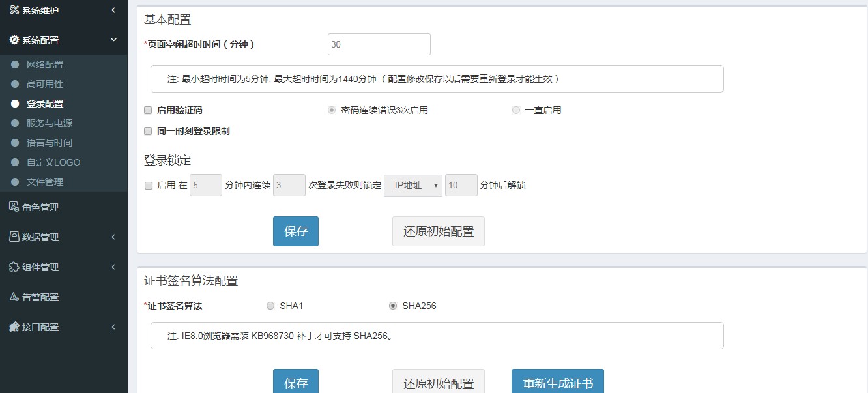Select the SHA1 signature algorithm radio
The height and width of the screenshot is (393, 868).
[270, 306]
